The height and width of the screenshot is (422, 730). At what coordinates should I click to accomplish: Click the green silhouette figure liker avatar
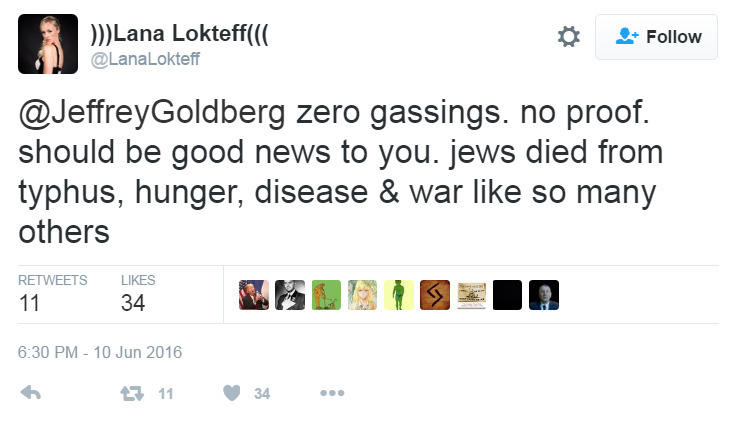(399, 294)
